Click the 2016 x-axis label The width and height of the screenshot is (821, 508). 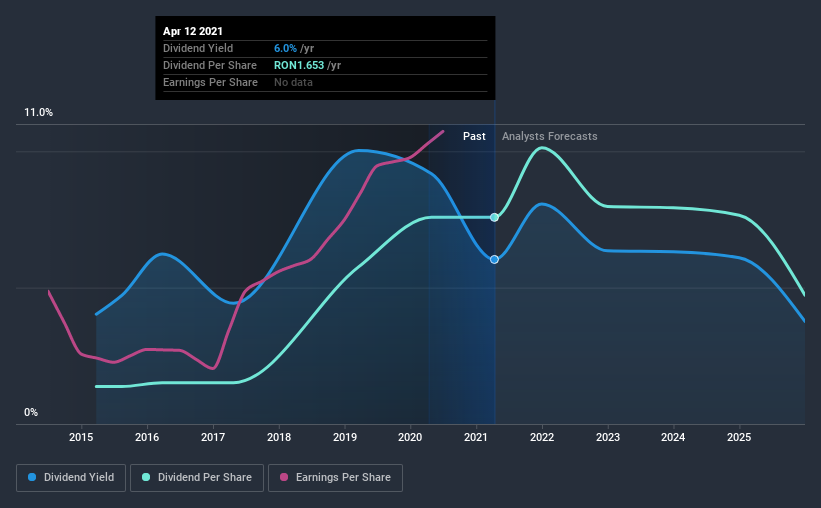pyautogui.click(x=147, y=437)
